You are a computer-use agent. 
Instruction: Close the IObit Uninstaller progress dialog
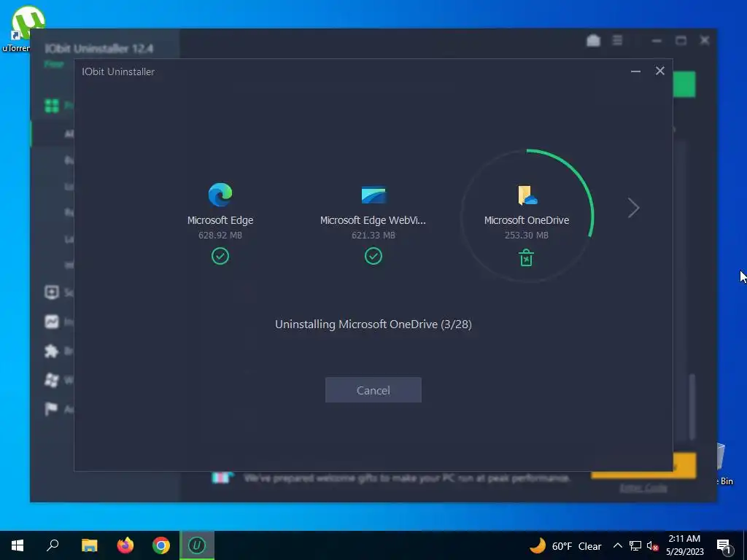click(x=659, y=71)
